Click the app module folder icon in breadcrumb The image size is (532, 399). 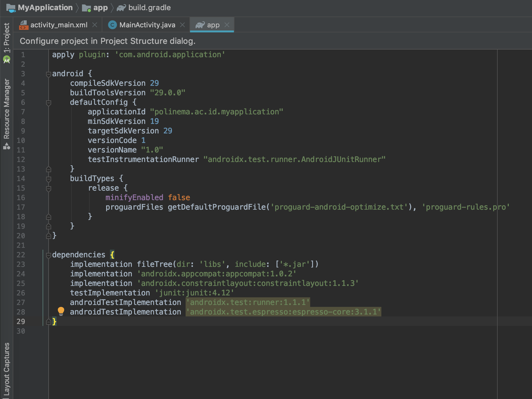pos(86,8)
